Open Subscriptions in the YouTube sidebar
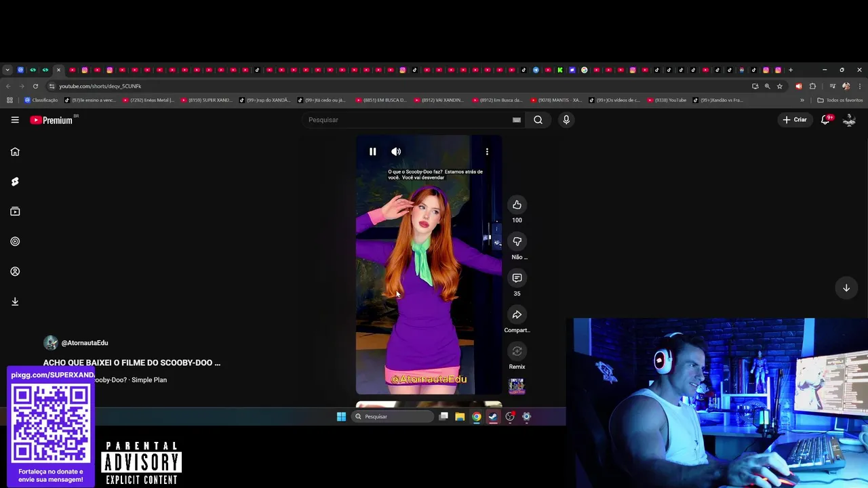Screen dimensions: 868x488 coord(15,211)
